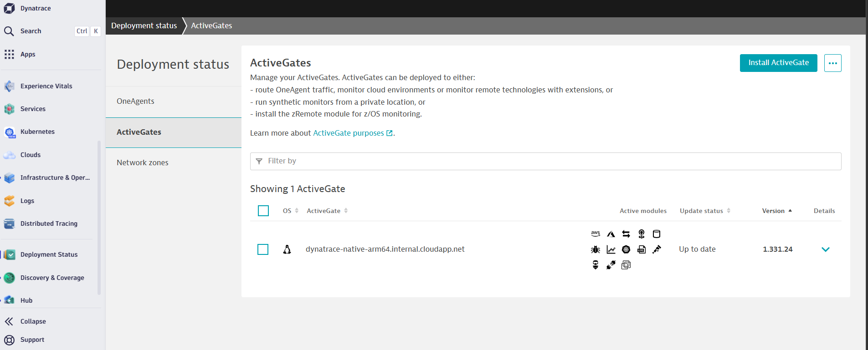Click the Kubernetes helm module icon
This screenshot has height=350, width=868.
coord(626,249)
